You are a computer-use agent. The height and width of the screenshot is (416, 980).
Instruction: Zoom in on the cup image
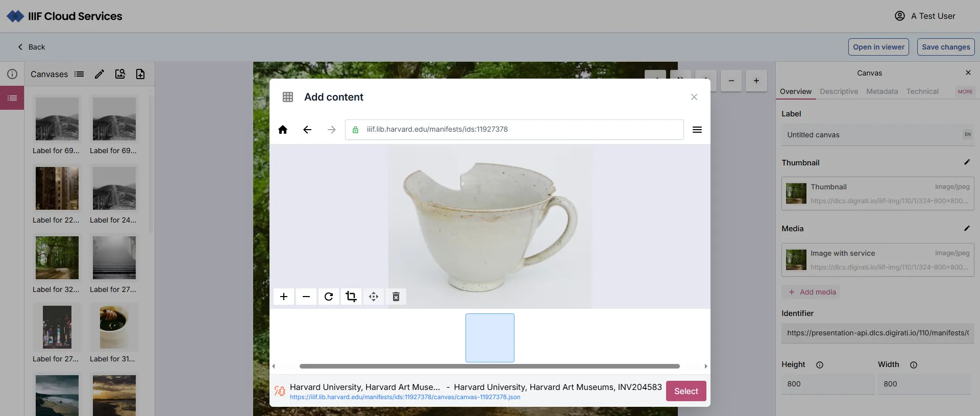click(284, 297)
